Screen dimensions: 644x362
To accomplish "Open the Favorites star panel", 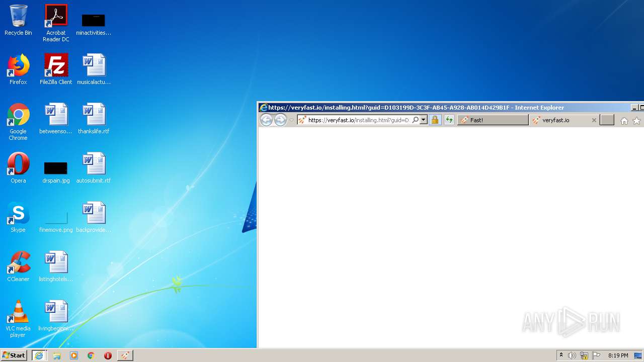I will (636, 121).
